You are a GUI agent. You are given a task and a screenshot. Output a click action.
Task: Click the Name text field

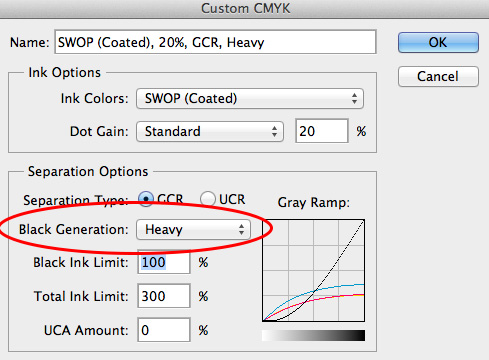(215, 42)
